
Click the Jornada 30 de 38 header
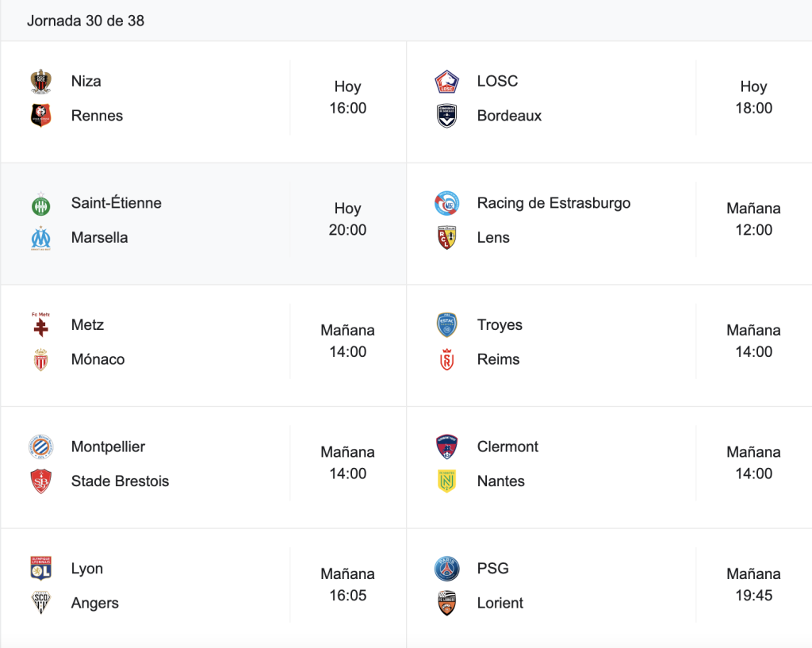(x=86, y=21)
